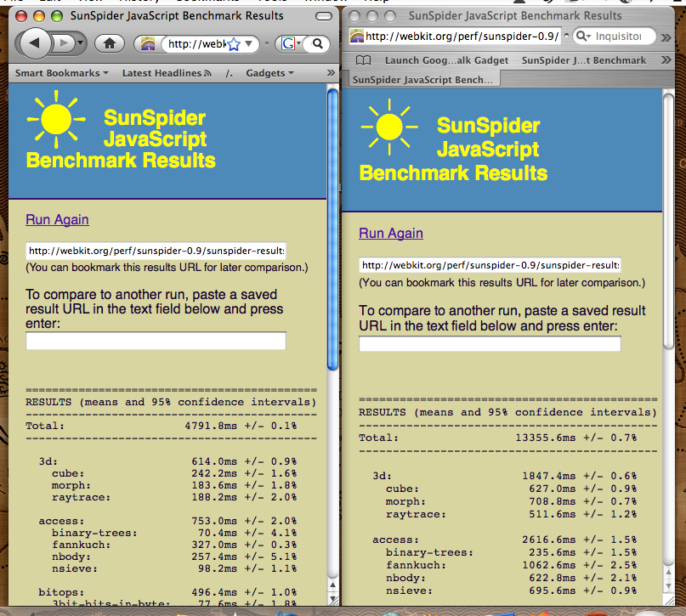
Task: Click the bookmark star in the left URL bar
Action: click(x=234, y=43)
